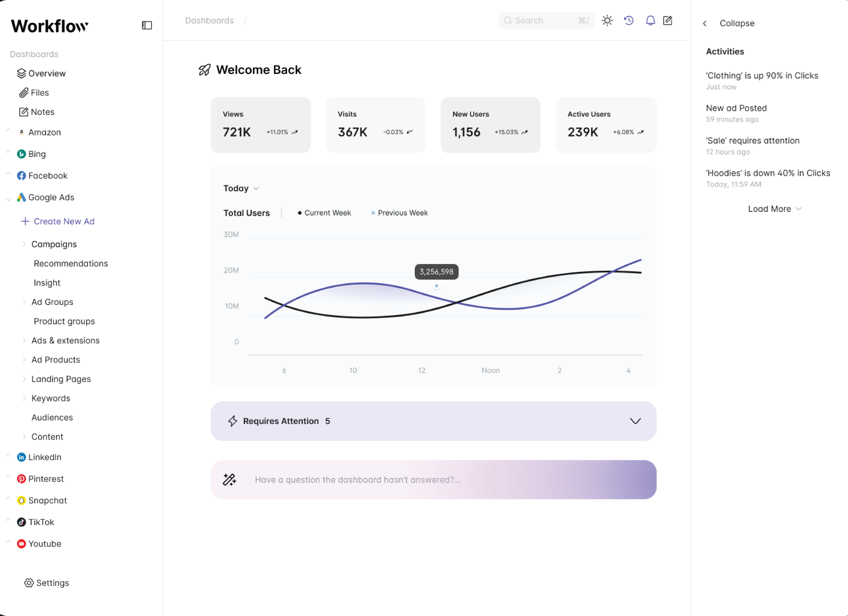
Task: Click the Youtube logo icon
Action: 21,544
